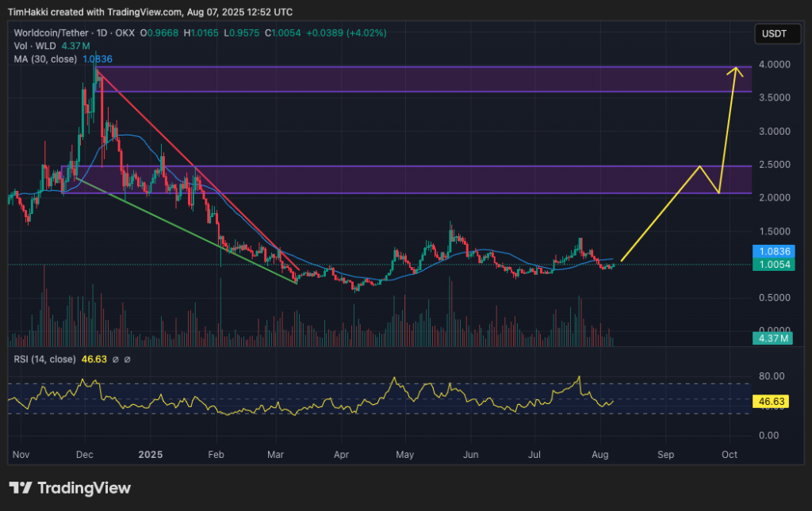Viewport: 812px width, 511px height.
Task: Hide the MA (30, close) moving average
Action: coord(46,59)
